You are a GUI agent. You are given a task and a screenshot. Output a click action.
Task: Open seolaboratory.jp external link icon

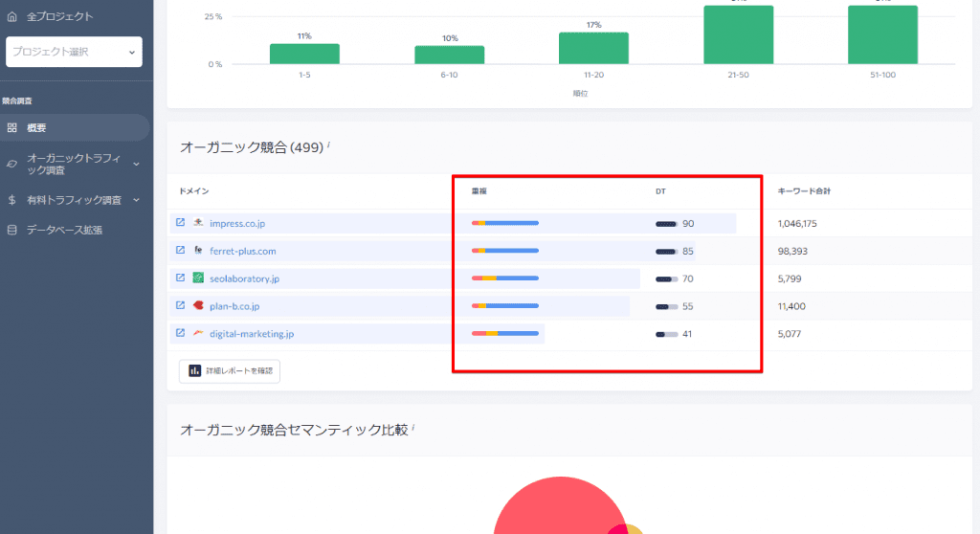pyautogui.click(x=180, y=278)
